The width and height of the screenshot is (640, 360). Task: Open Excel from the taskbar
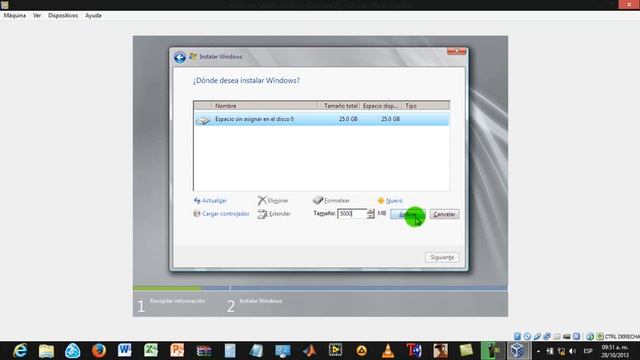151,350
